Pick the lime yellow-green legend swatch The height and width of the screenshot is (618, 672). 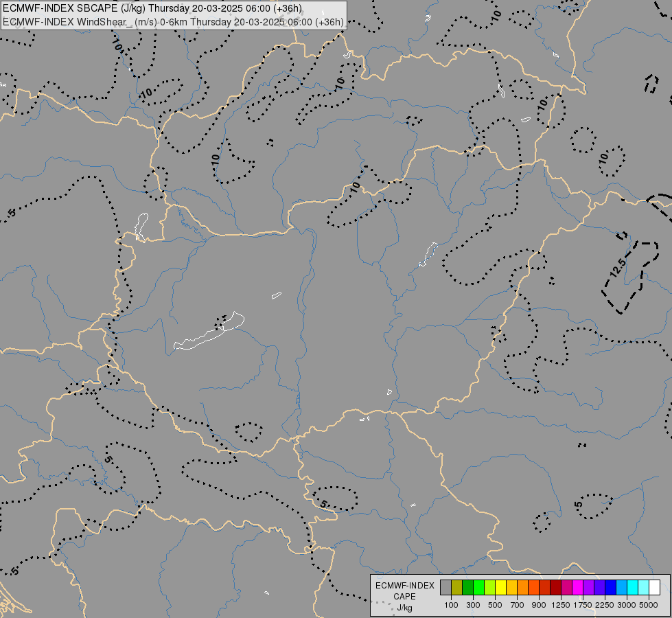coord(490,588)
